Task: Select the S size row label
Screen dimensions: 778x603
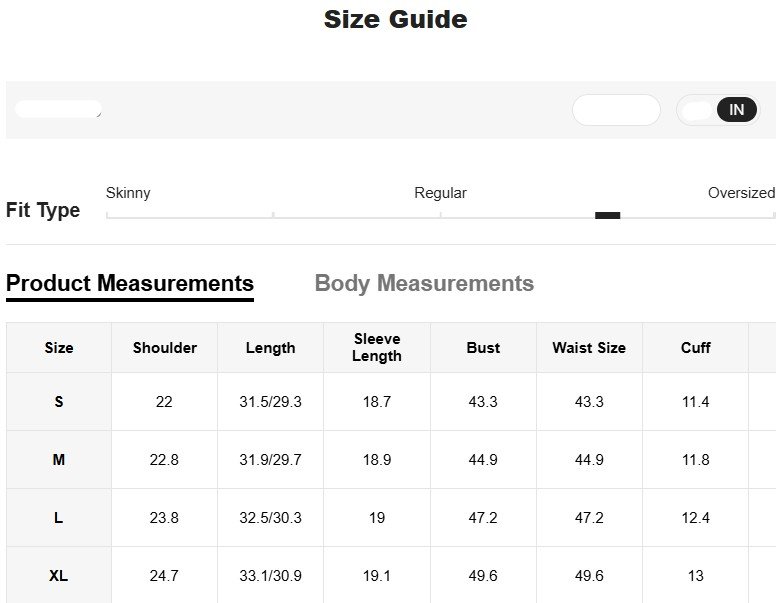Action: (59, 402)
